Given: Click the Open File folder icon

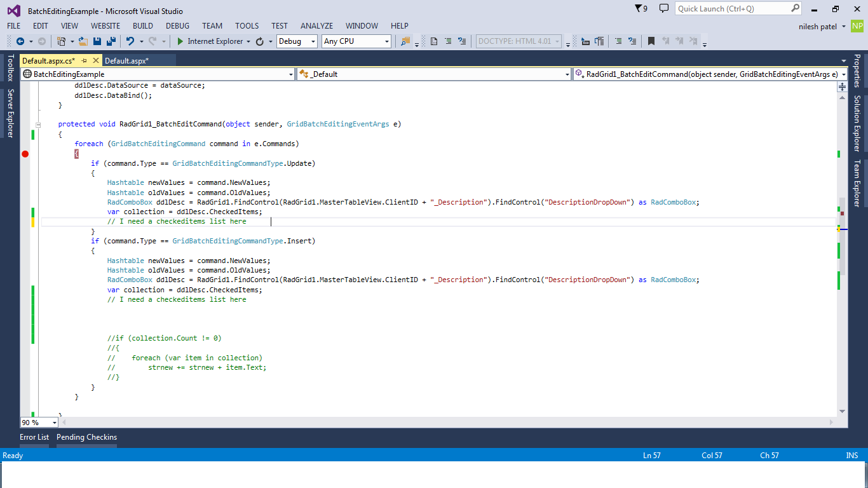Looking at the screenshot, I should click(x=83, y=41).
